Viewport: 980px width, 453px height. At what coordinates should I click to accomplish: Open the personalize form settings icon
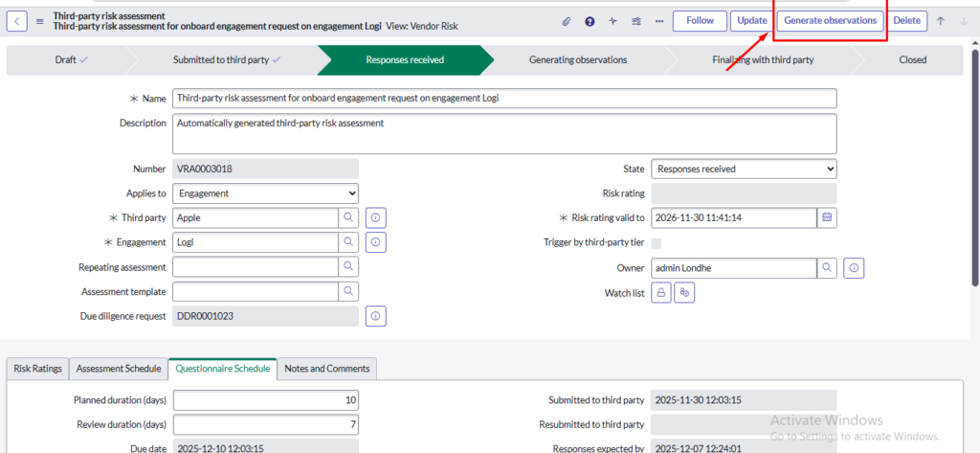[x=637, y=21]
